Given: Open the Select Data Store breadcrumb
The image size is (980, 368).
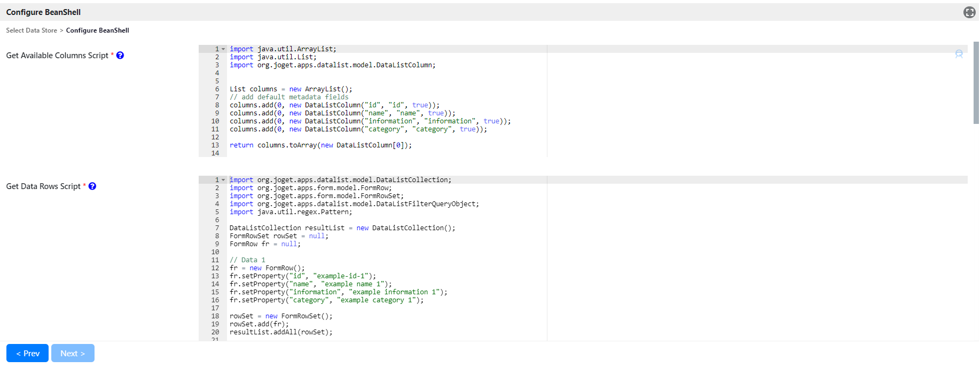Looking at the screenshot, I should (32, 30).
